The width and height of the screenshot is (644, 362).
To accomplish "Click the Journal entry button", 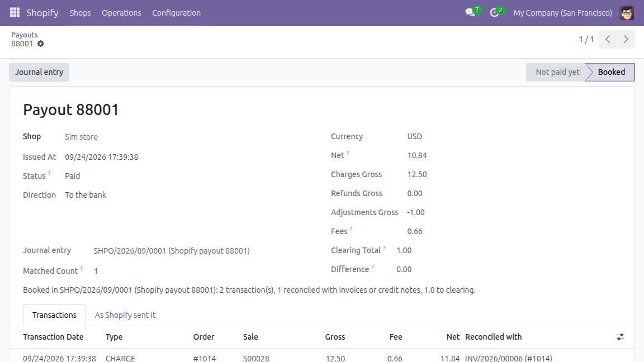I will click(39, 72).
